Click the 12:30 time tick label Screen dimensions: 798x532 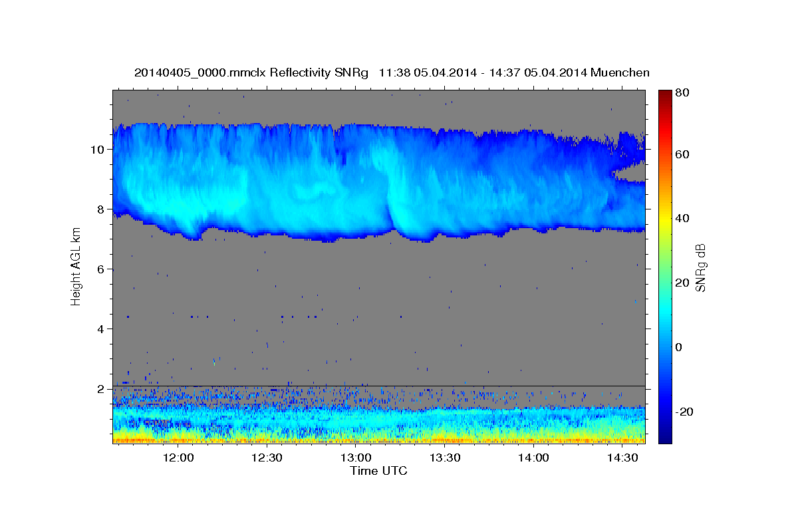tap(267, 458)
